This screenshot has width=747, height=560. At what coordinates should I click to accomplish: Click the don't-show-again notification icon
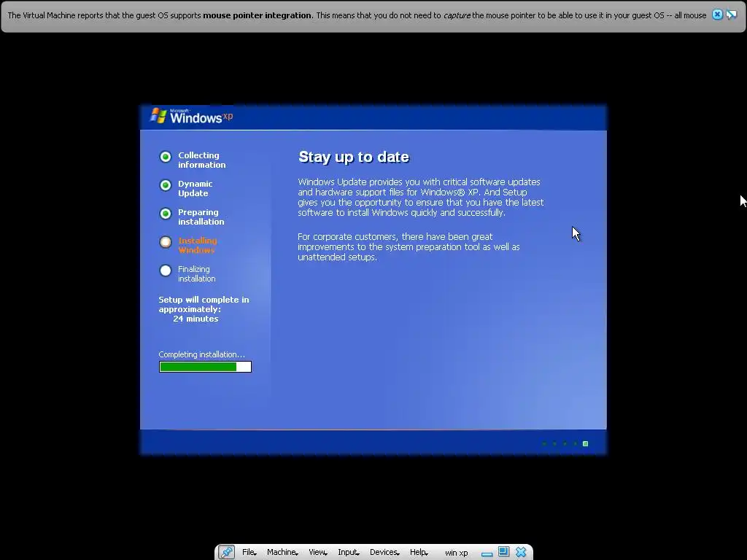(x=731, y=15)
